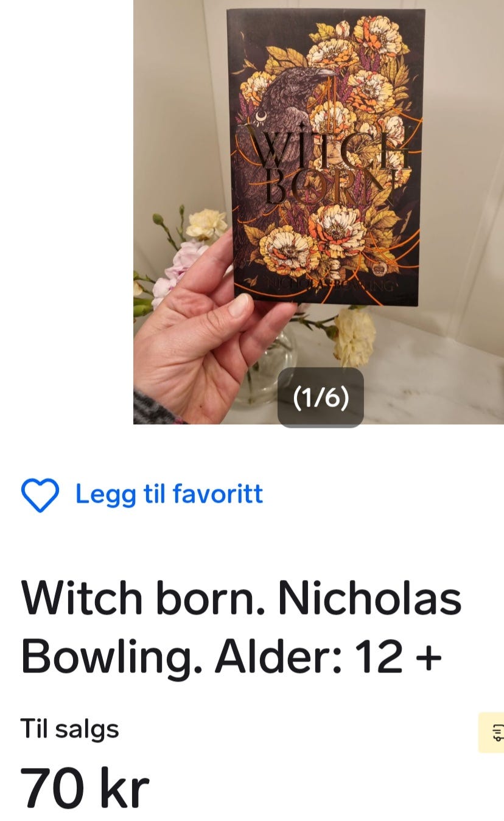Open the book listing photo
This screenshot has height=821, width=504.
click(318, 212)
